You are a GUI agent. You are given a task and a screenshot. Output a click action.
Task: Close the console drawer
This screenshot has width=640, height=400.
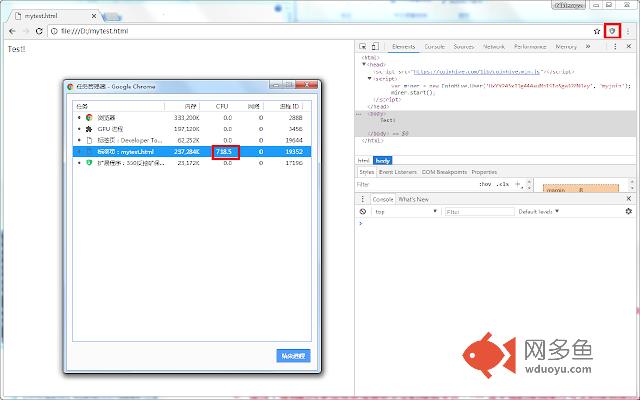coord(629,199)
